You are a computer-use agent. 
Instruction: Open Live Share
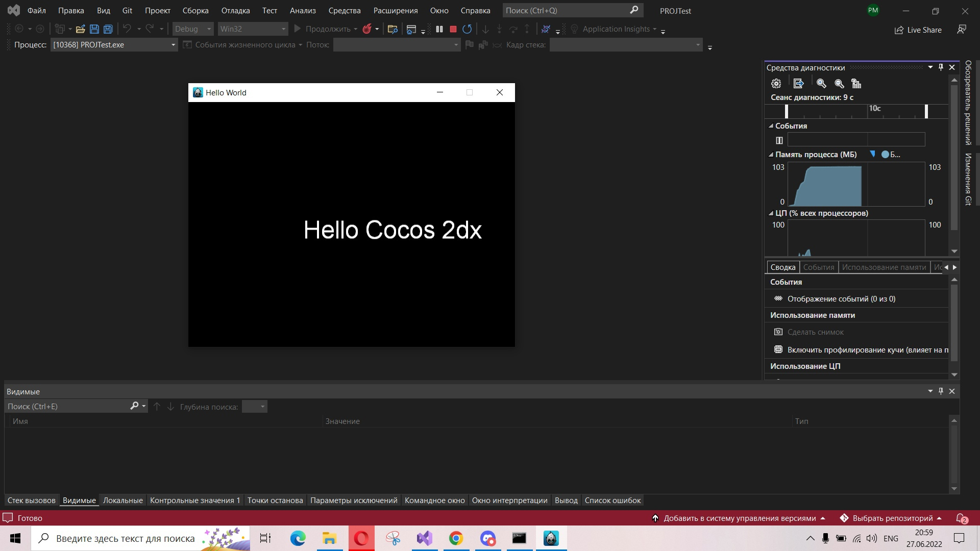click(918, 30)
